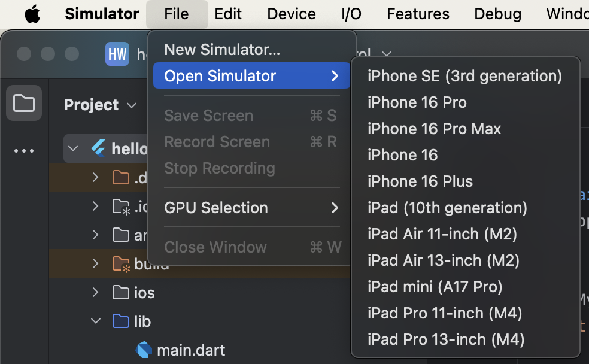Screen dimensions: 589x364
Task: Click the HW project badge icon
Action: click(x=117, y=54)
